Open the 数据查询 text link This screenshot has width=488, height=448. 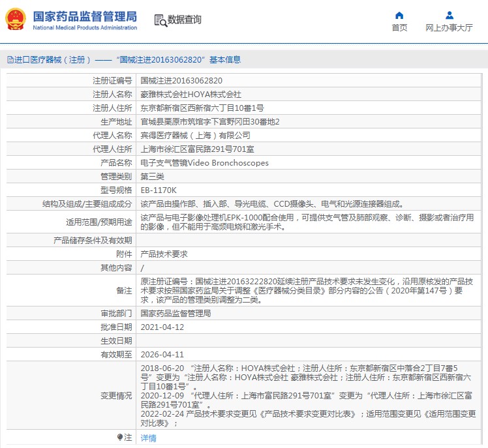pyautogui.click(x=185, y=20)
